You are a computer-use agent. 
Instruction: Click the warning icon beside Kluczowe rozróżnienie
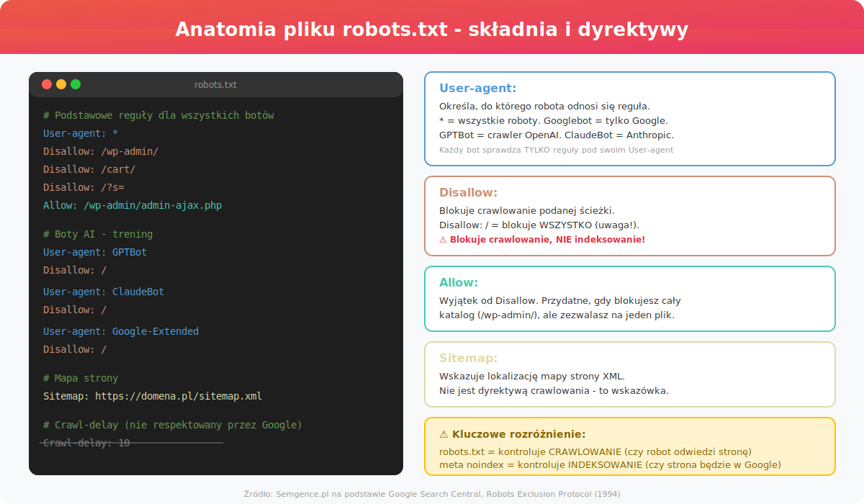(444, 434)
